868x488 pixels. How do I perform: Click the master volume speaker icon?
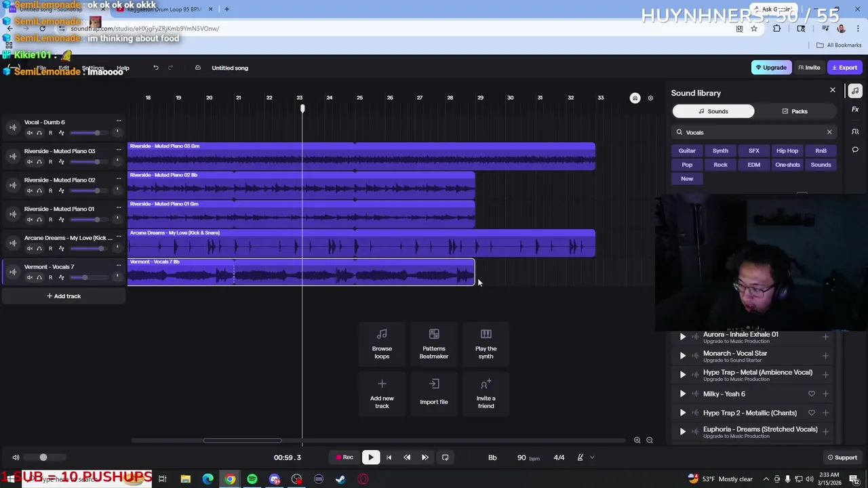[16, 457]
